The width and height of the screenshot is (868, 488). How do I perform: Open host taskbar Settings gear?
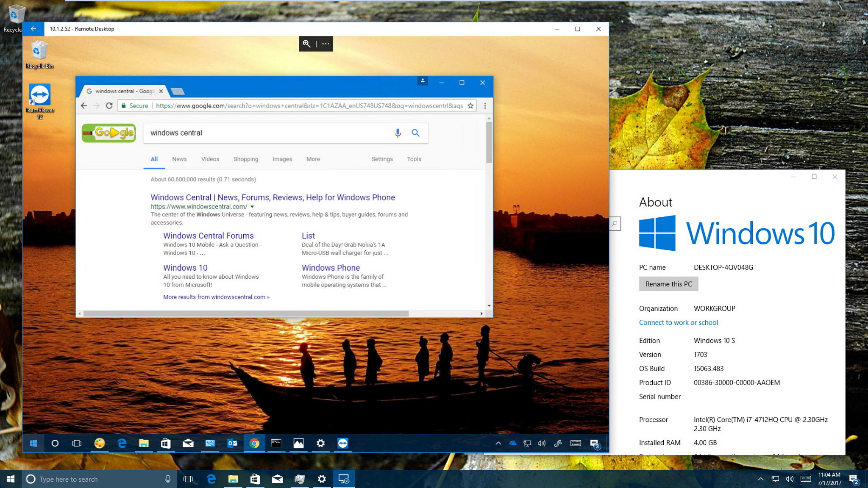coord(322,479)
